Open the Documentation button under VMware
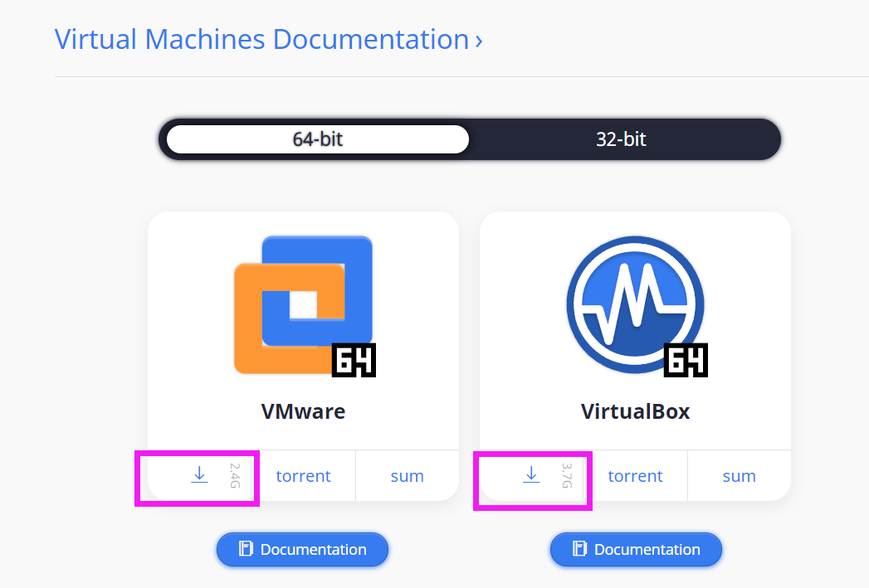 [303, 549]
